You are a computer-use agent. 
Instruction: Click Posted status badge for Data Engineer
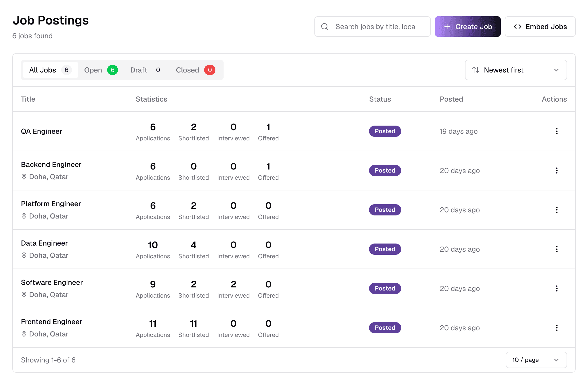(x=385, y=249)
